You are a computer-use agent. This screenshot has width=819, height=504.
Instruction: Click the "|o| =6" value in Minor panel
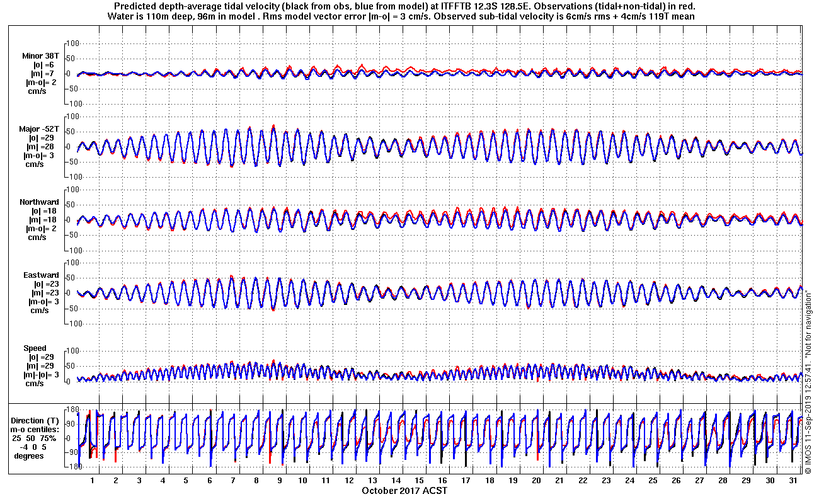(43, 64)
